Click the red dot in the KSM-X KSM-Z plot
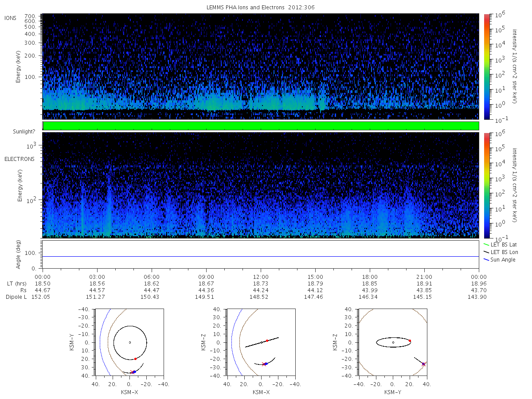This screenshot has width=532, height=399. click(267, 340)
